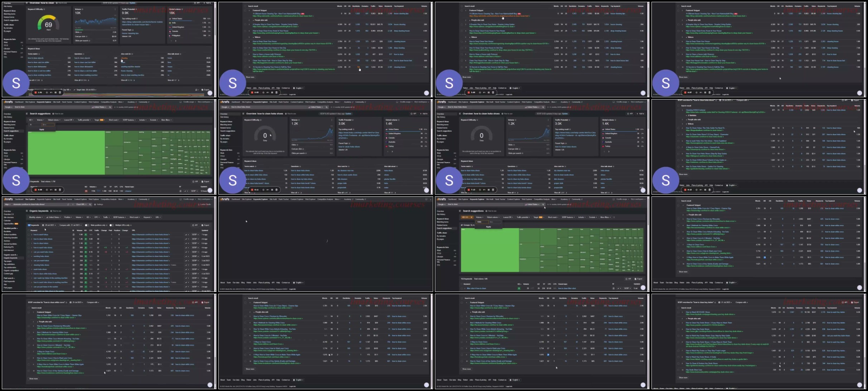The width and height of the screenshot is (868, 391).
Task: Stop the recording showing 1:01 timer
Action: [x=35, y=92]
